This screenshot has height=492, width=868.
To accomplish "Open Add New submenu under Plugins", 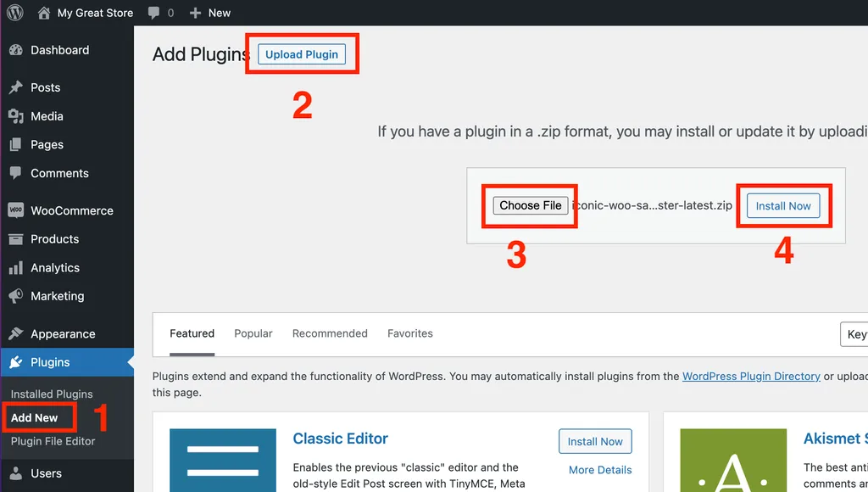I will pos(34,417).
